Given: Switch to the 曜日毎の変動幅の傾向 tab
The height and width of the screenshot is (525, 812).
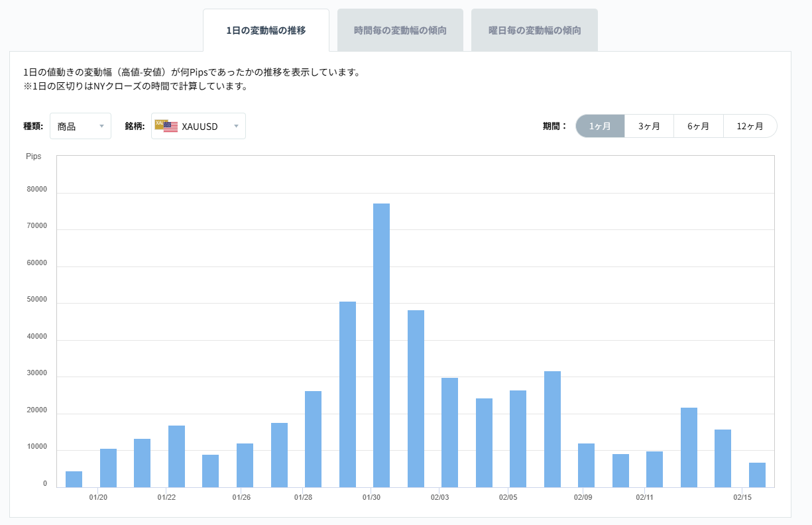Looking at the screenshot, I should click(x=534, y=29).
